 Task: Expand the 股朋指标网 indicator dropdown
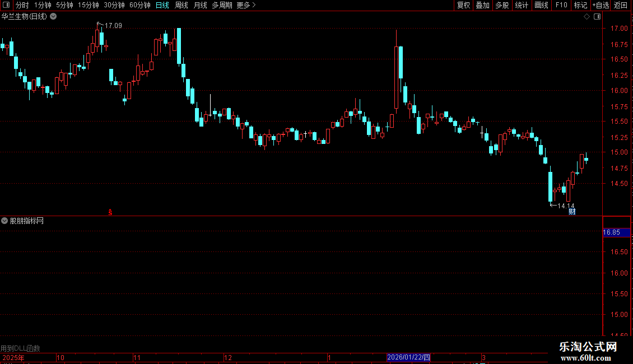(x=4, y=221)
